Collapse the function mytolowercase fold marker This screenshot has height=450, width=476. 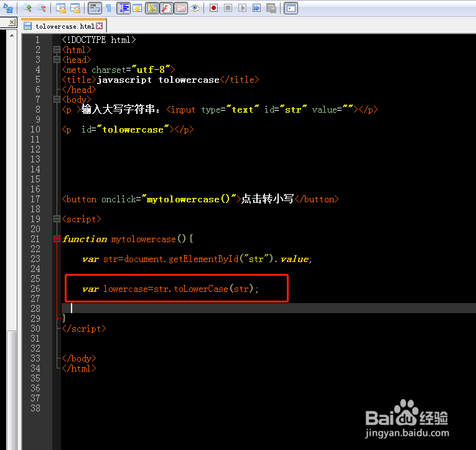(57, 239)
